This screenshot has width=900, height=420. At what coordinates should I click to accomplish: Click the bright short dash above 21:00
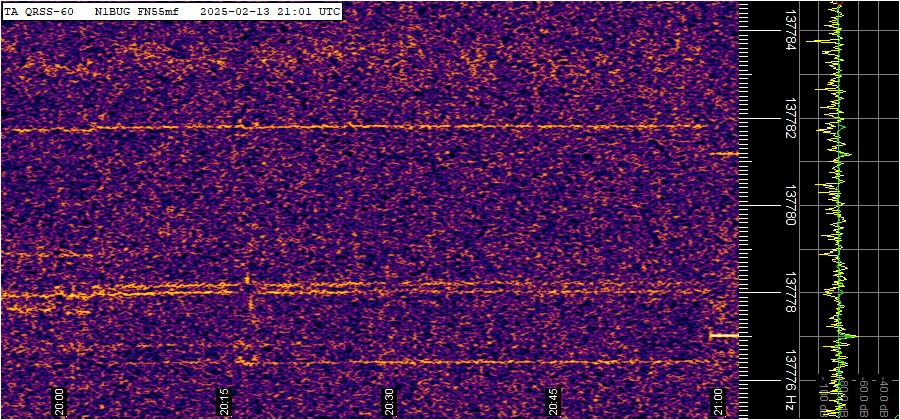pyautogui.click(x=723, y=336)
